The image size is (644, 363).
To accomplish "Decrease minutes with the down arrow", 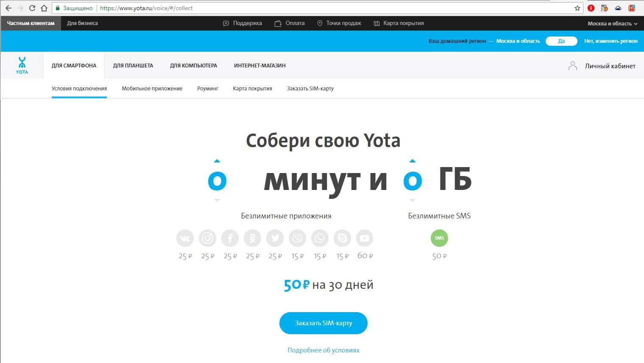I will click(x=217, y=200).
